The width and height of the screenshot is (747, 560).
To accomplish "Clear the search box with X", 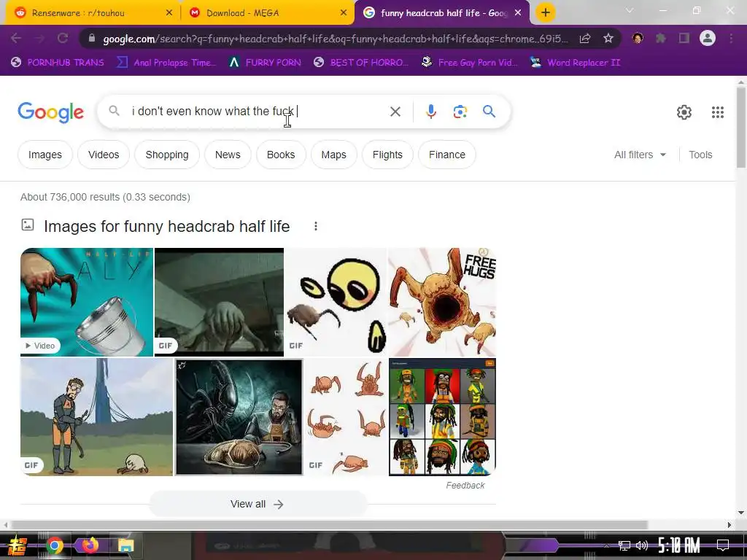I will (395, 112).
